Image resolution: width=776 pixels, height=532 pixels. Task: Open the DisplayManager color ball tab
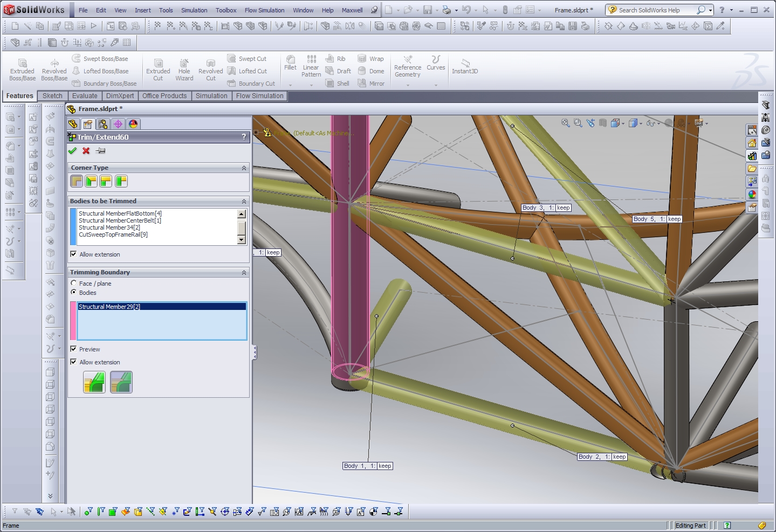pos(133,124)
